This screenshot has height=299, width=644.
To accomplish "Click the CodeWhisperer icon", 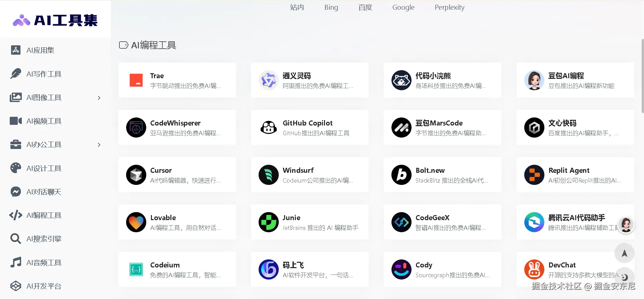I will [136, 128].
